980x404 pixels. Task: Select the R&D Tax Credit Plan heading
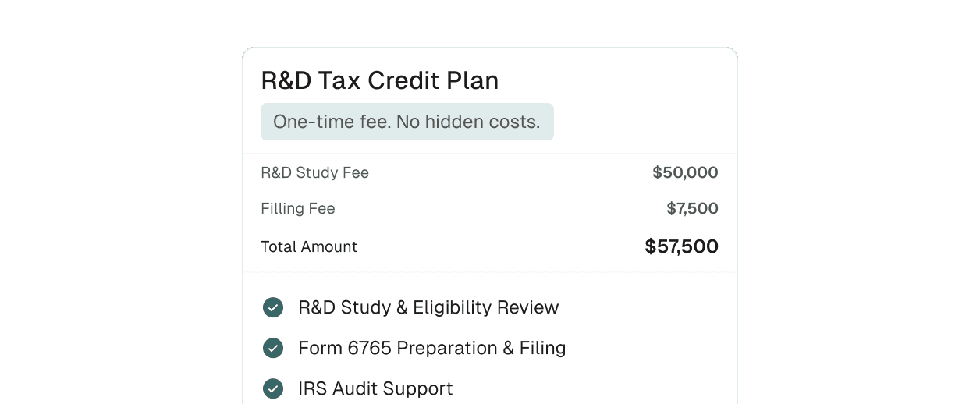[379, 80]
